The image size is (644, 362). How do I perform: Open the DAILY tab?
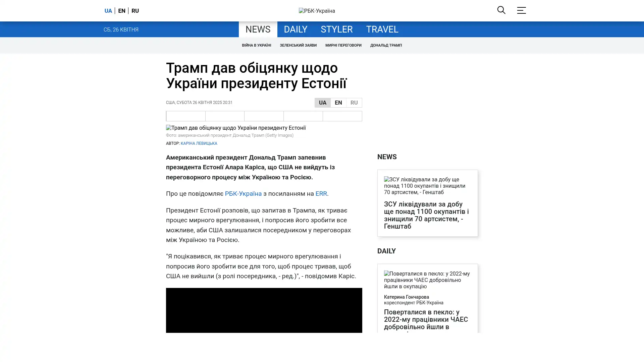tap(295, 29)
